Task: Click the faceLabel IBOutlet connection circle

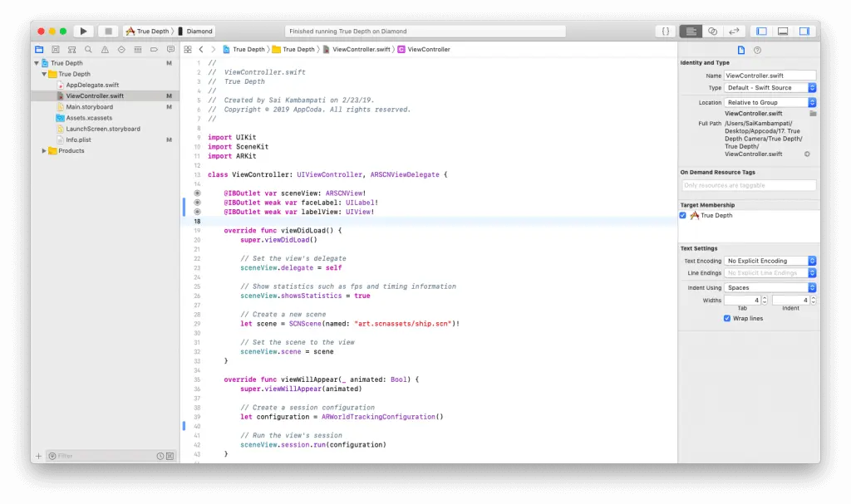Action: pos(198,203)
